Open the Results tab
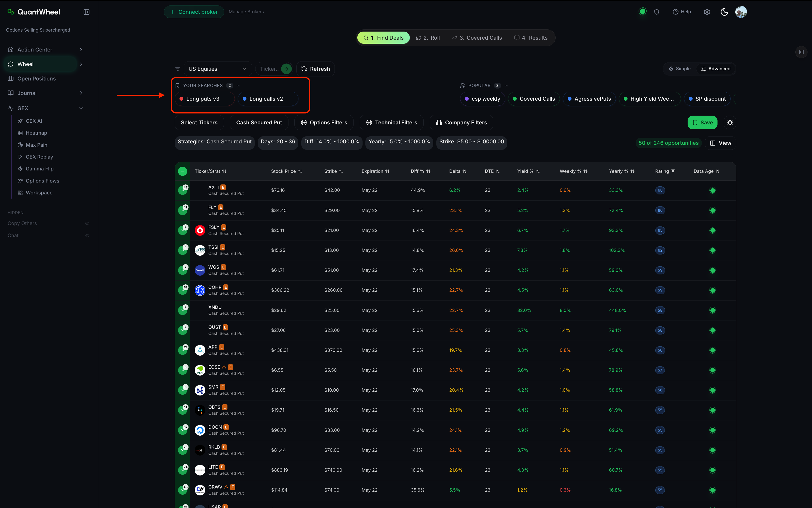 [531, 38]
